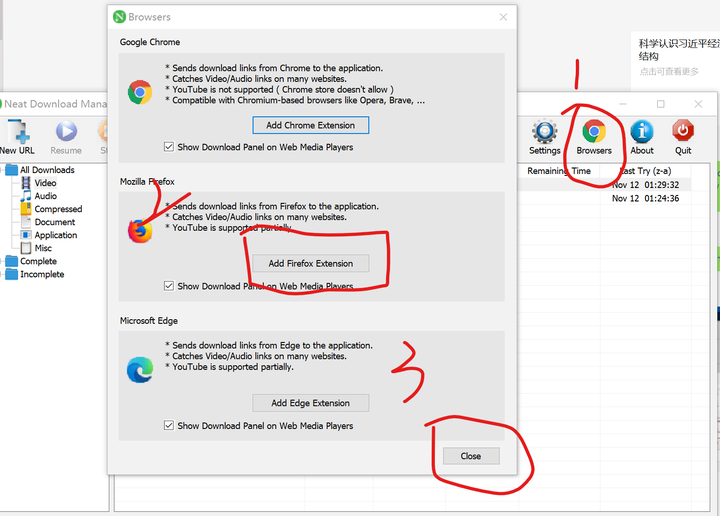Click Add Edge Extension button

tap(310, 403)
